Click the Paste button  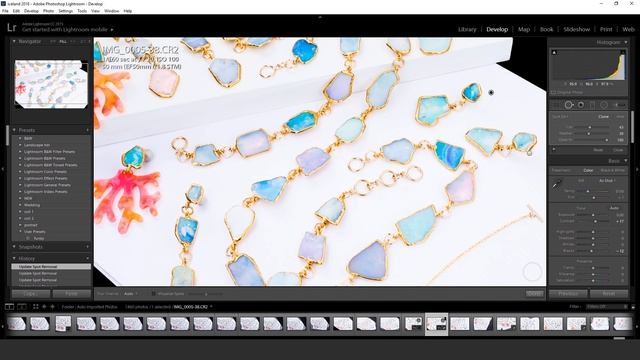[x=71, y=293]
